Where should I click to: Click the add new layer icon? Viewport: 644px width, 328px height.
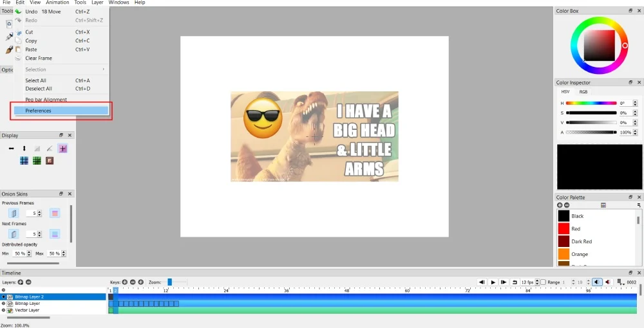pyautogui.click(x=21, y=282)
